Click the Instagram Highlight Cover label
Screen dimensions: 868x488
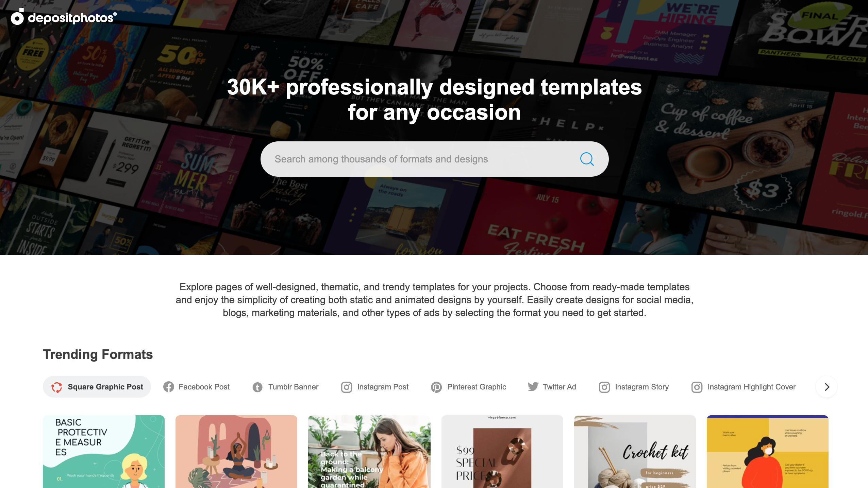[751, 387]
